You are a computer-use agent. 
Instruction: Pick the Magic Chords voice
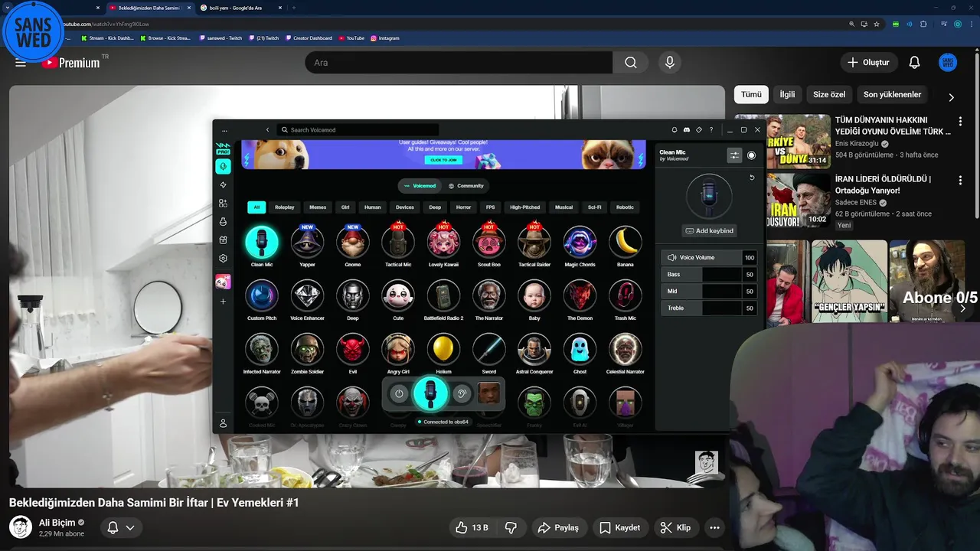580,243
